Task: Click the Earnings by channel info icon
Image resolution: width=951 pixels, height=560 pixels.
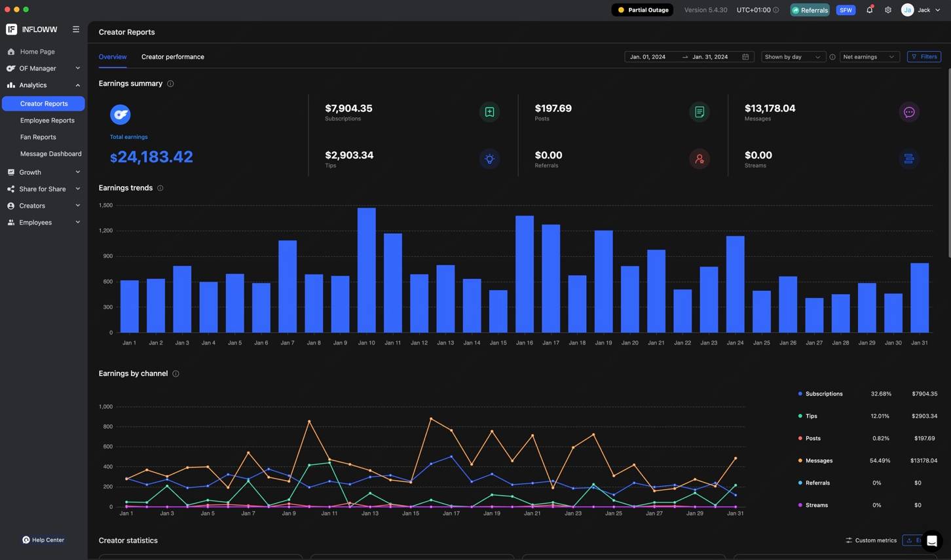Action: [x=176, y=374]
